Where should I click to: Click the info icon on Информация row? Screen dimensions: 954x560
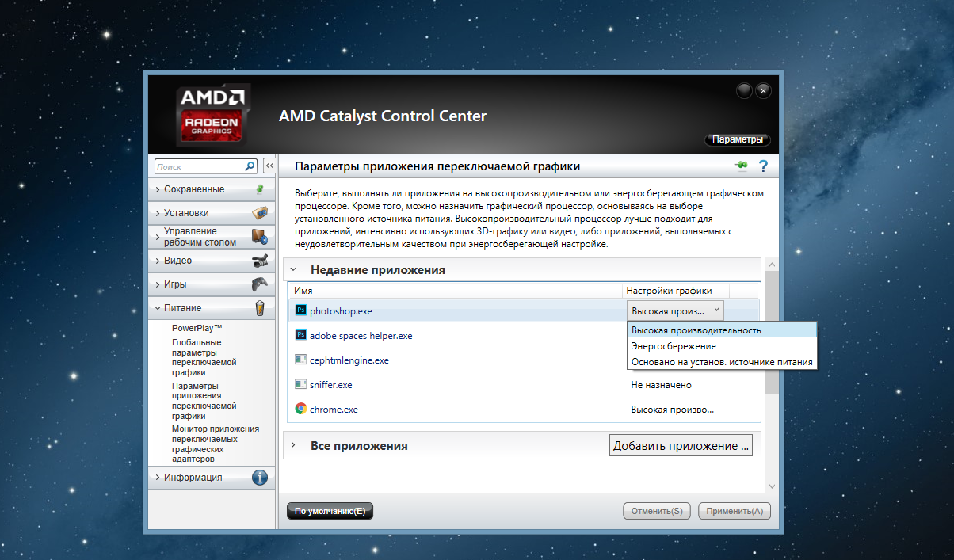pos(259,478)
